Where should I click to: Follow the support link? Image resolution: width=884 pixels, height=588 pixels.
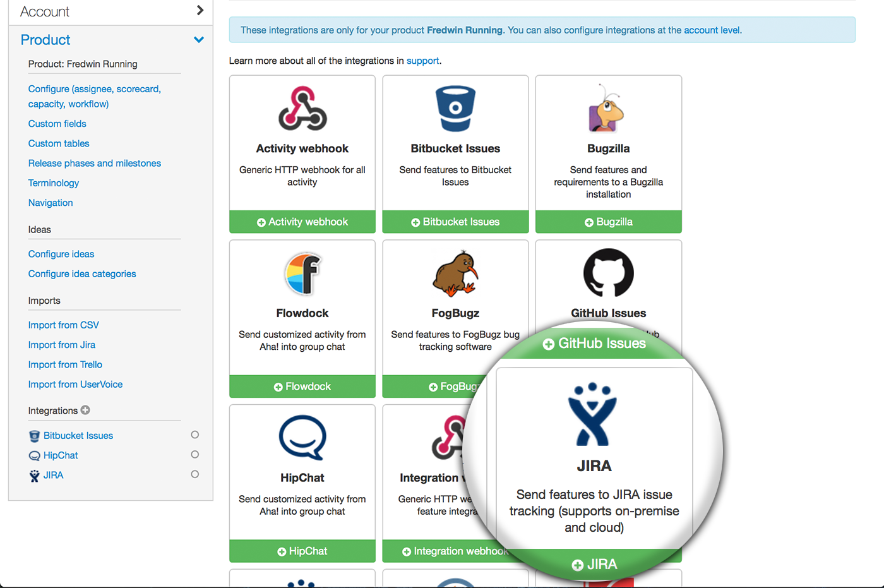tap(422, 61)
